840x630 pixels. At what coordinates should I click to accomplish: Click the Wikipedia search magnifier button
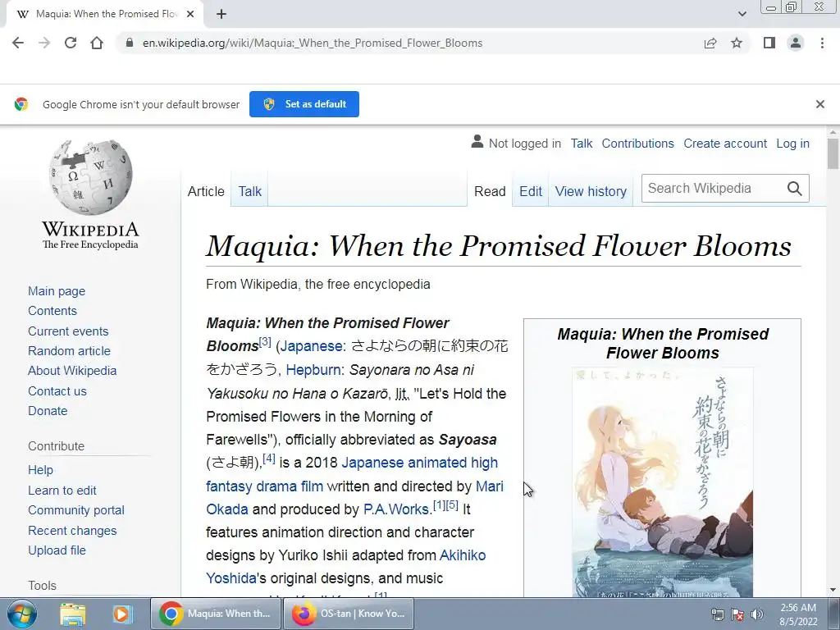(794, 189)
